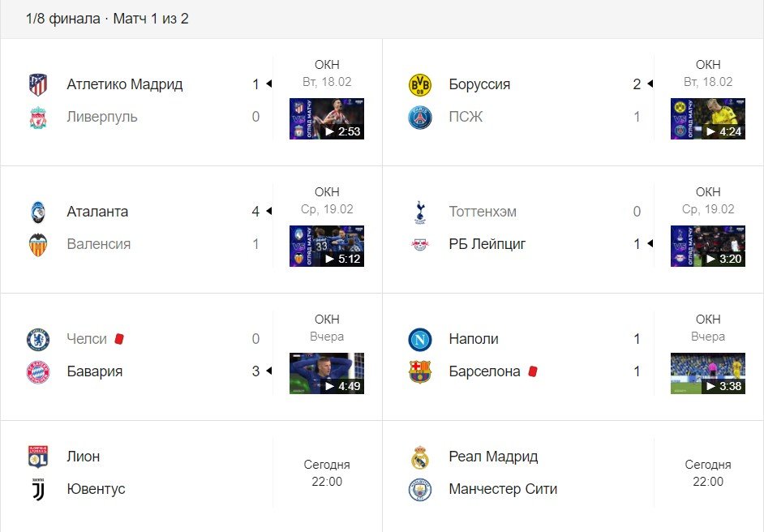Open the Челси–Бавария video thumbnail
Screen dimensions: 764x532
point(326,373)
